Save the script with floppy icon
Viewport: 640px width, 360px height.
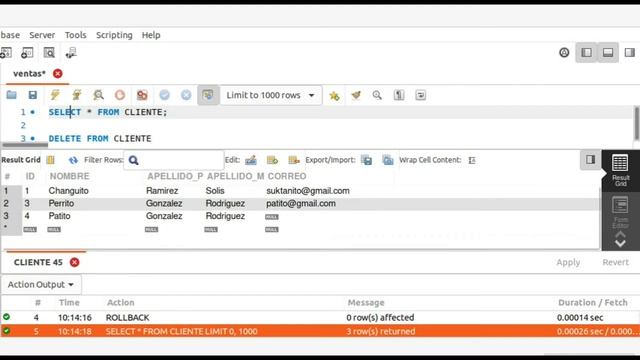click(x=33, y=95)
